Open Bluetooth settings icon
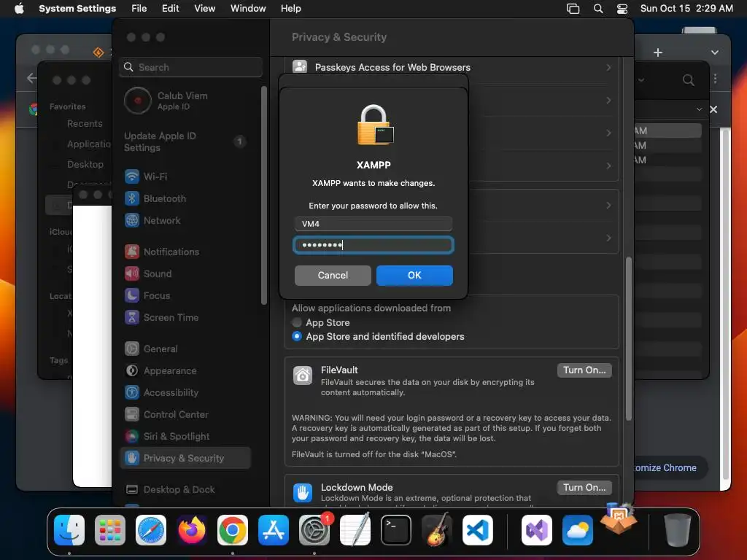The image size is (747, 560). [x=132, y=198]
